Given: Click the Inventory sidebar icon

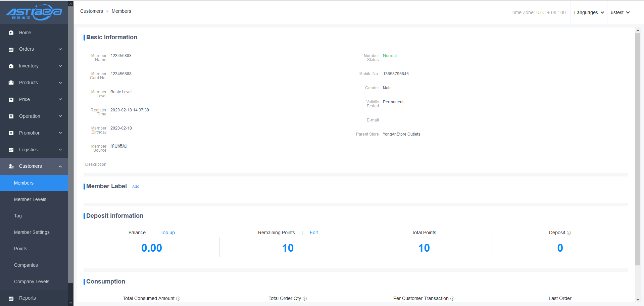Looking at the screenshot, I should pyautogui.click(x=11, y=66).
